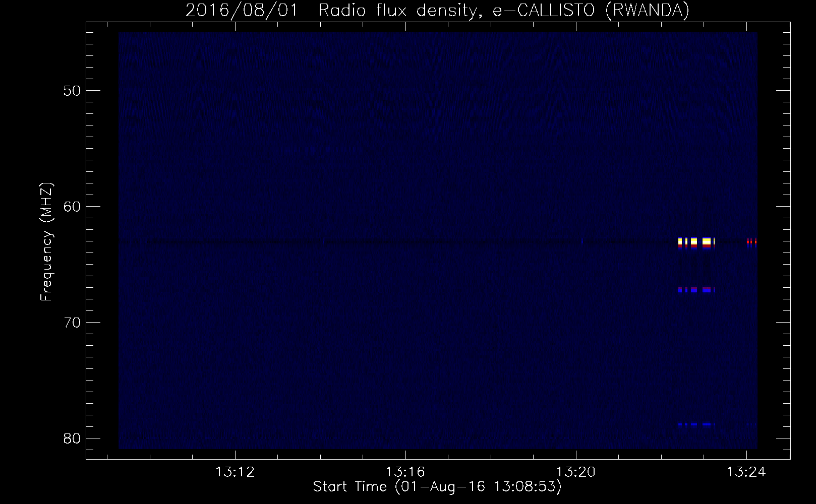
Task: Click the "Start Time (01-Aug-16 13:08:53)" axis label
Action: (x=437, y=487)
